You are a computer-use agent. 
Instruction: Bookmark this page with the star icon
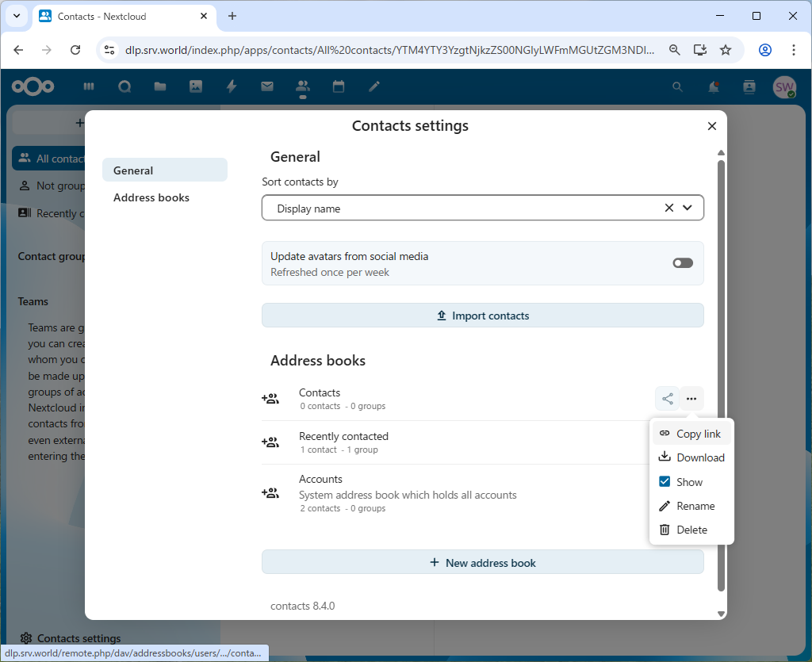726,50
